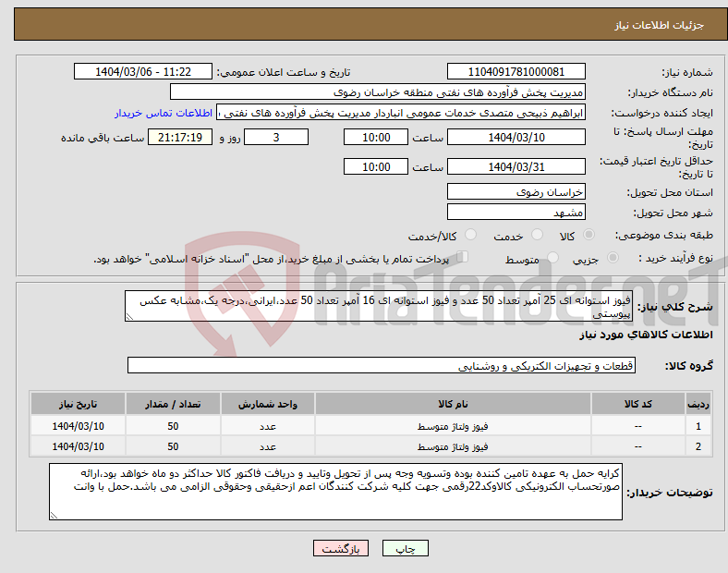Click the goods group field قطعات و تجهیزات الکتریکی

tap(382, 365)
